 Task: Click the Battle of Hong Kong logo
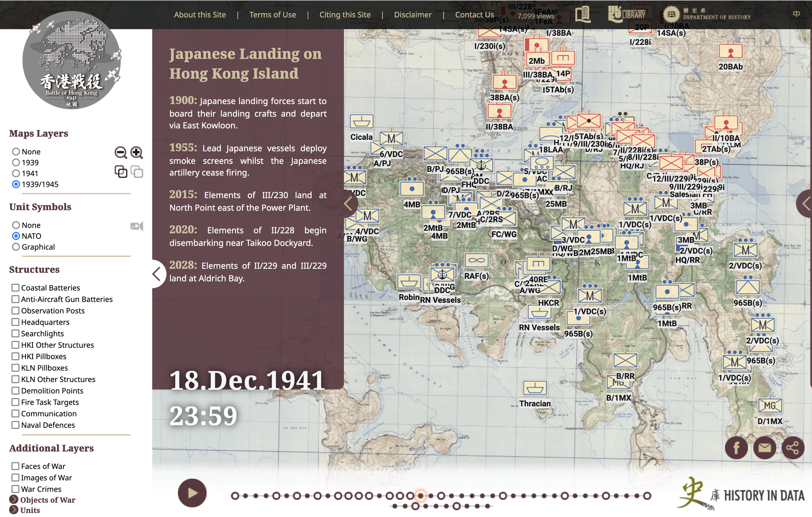[x=72, y=61]
